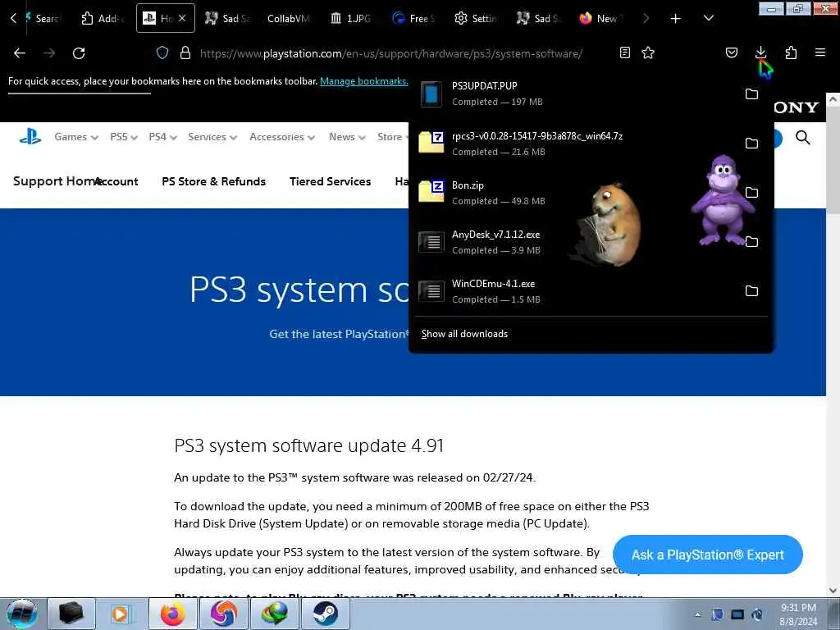Open tracking protection shield icon
840x630 pixels.
pyautogui.click(x=162, y=52)
